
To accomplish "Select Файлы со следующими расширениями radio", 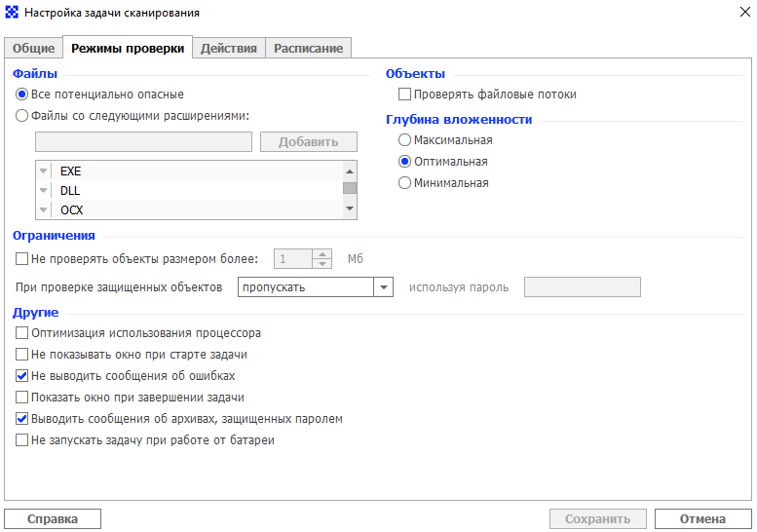I will tap(21, 115).
